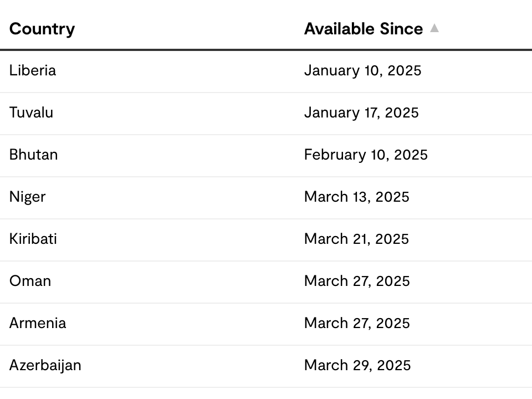Choose Kiribati from the country list
The image size is (532, 399).
33,239
